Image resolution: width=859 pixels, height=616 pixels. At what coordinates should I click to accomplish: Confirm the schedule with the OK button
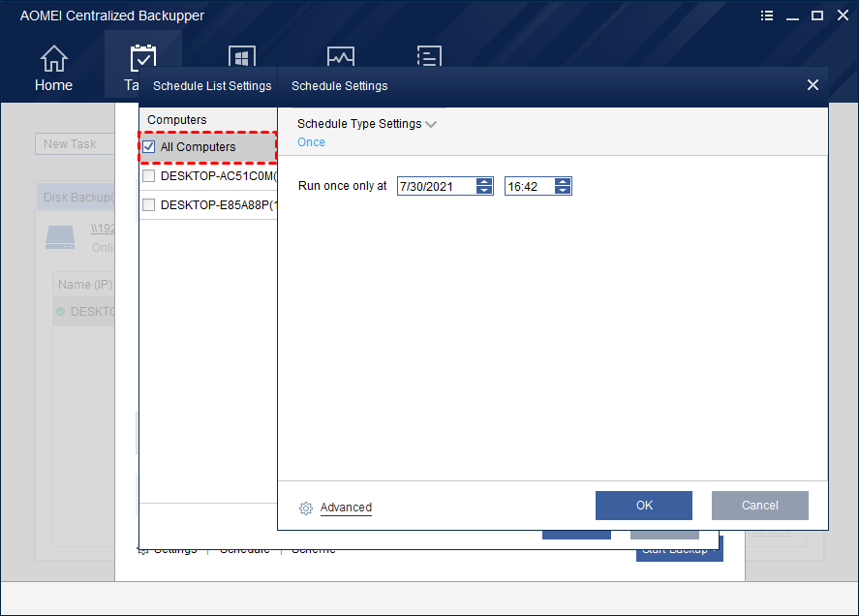point(644,506)
